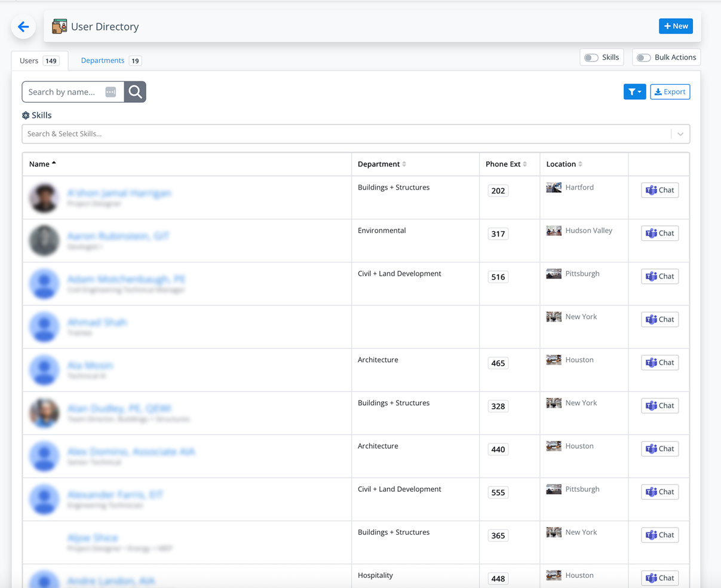The width and height of the screenshot is (721, 588).
Task: Open the blue filter funnel icon
Action: [x=631, y=91]
